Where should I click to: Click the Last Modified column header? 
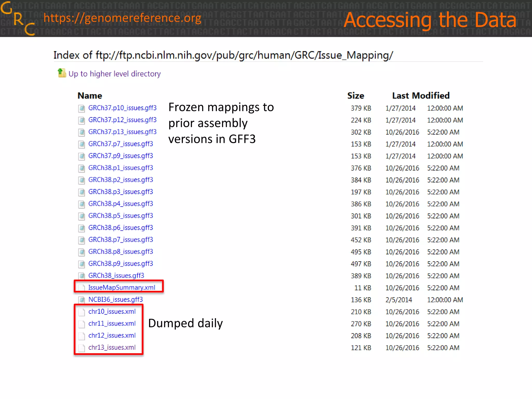(x=421, y=96)
